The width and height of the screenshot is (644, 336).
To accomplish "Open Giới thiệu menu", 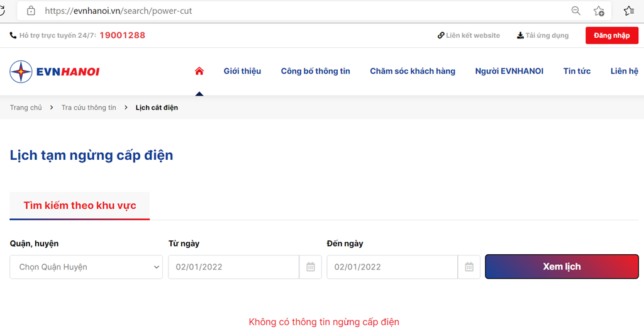I will click(x=242, y=71).
